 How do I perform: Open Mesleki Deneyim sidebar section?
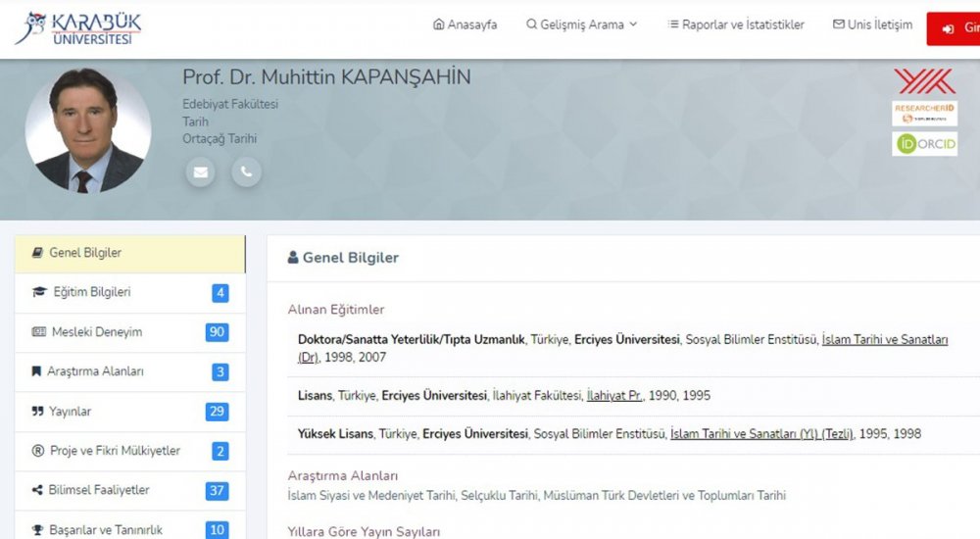pos(129,332)
